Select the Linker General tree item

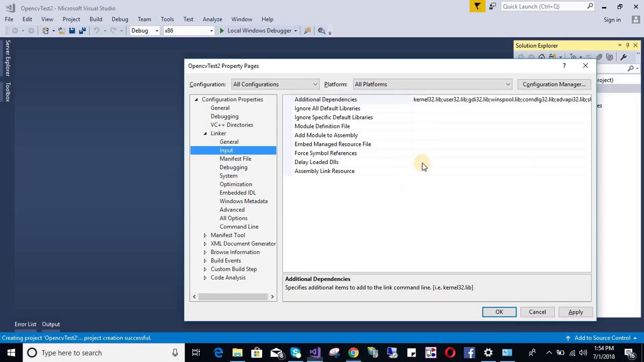229,142
